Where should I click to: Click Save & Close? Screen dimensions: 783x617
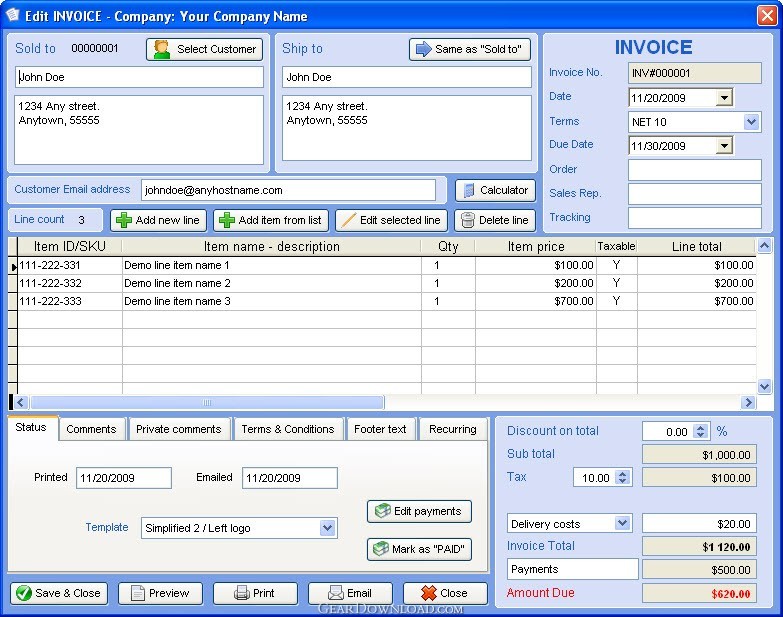59,593
